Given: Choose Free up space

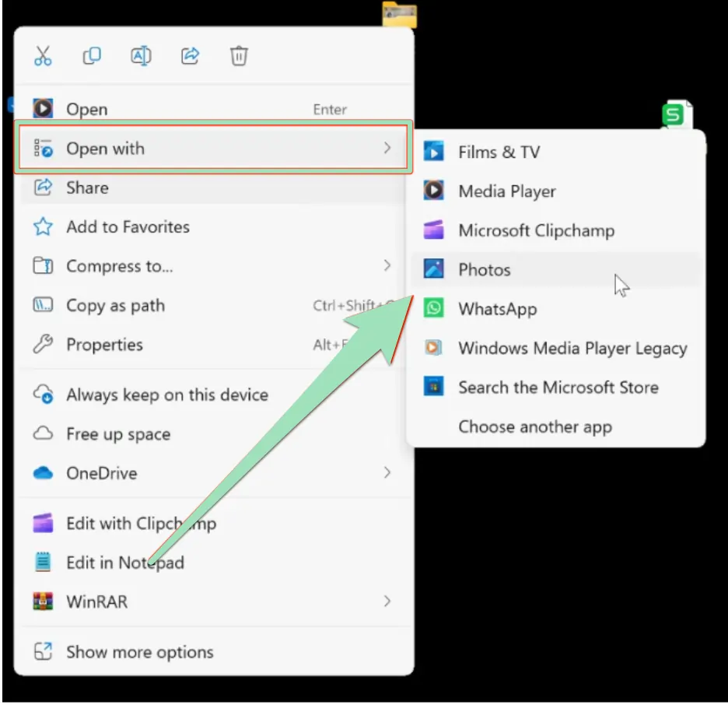Looking at the screenshot, I should pyautogui.click(x=214, y=433).
